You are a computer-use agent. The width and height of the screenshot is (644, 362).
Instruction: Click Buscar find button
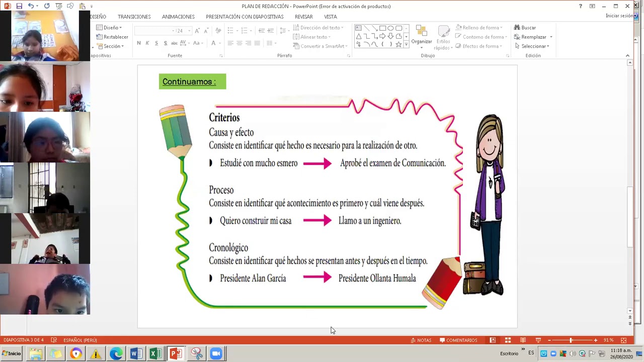click(525, 28)
